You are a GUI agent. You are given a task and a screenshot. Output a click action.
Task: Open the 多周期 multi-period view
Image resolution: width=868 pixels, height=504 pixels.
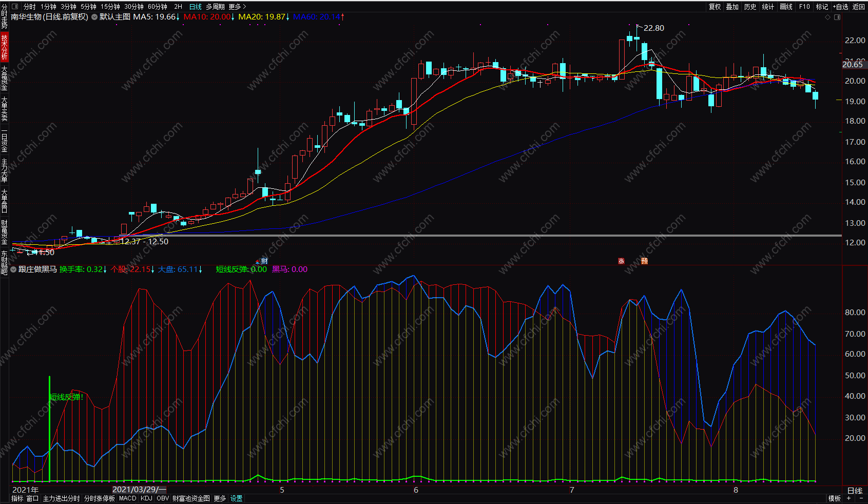[216, 7]
